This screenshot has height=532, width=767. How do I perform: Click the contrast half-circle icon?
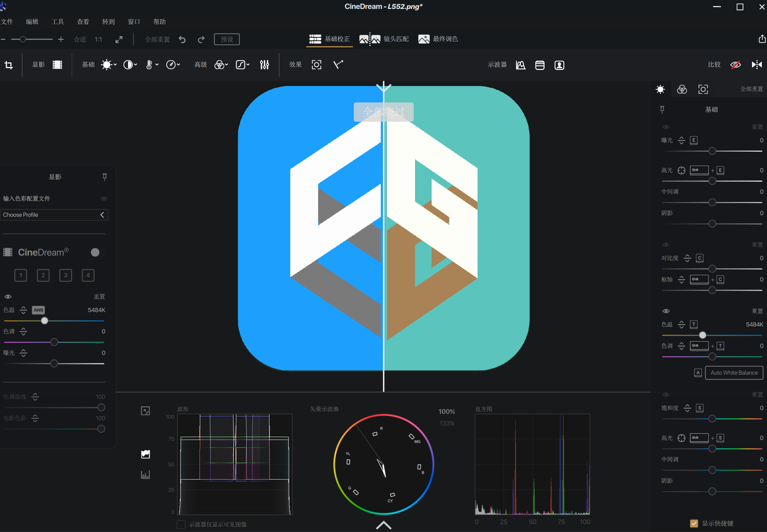[128, 65]
